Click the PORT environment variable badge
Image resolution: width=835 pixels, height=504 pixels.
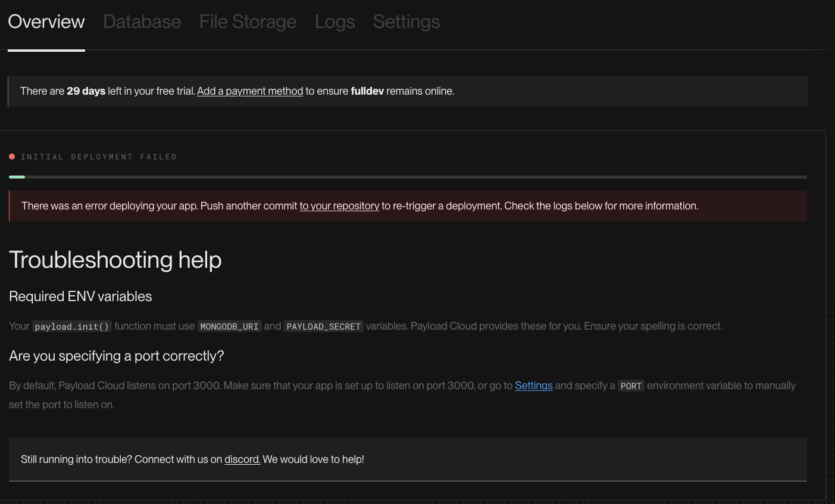coord(631,386)
